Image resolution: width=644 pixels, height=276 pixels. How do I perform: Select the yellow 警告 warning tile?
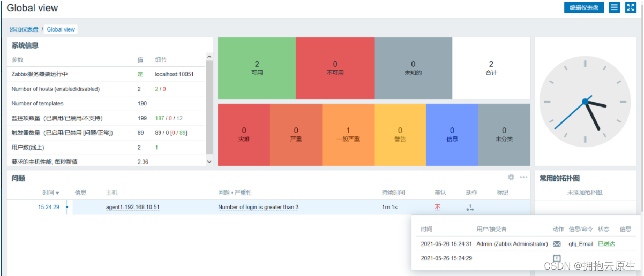tap(400, 134)
